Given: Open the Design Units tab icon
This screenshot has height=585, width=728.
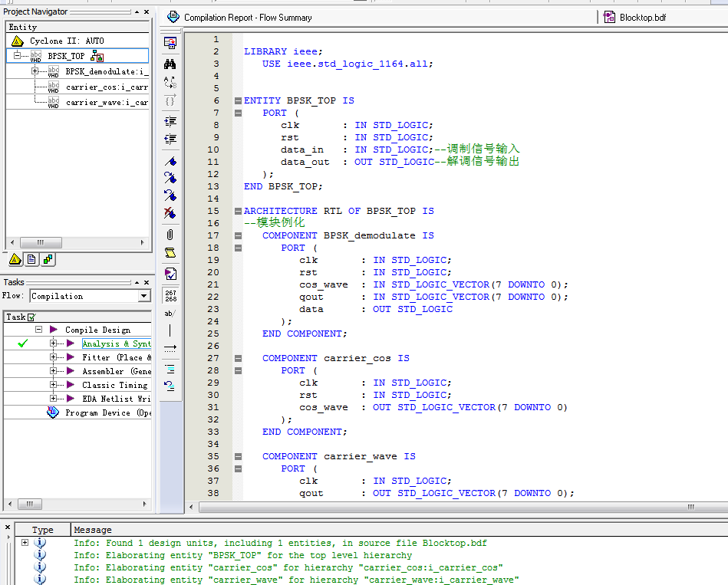Looking at the screenshot, I should coord(48,260).
